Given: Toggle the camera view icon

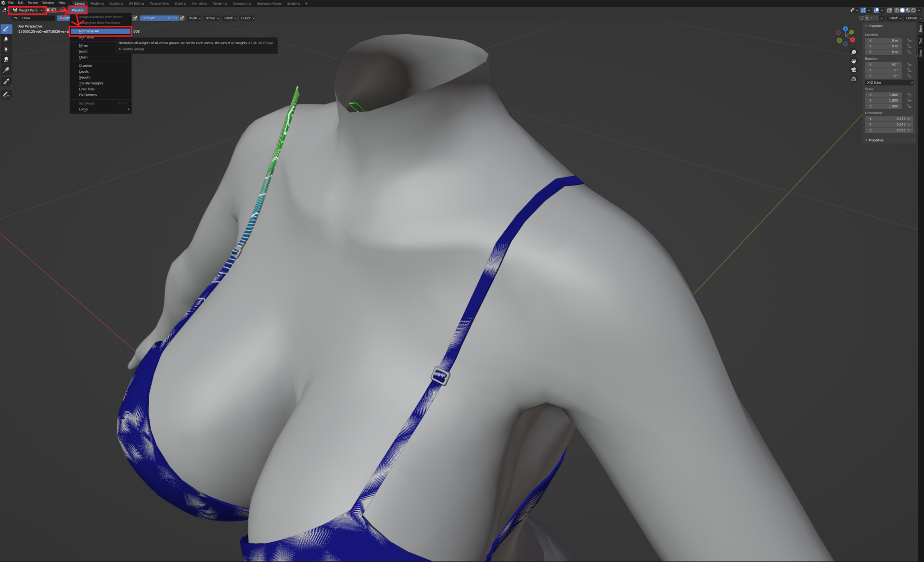Looking at the screenshot, I should point(854,70).
